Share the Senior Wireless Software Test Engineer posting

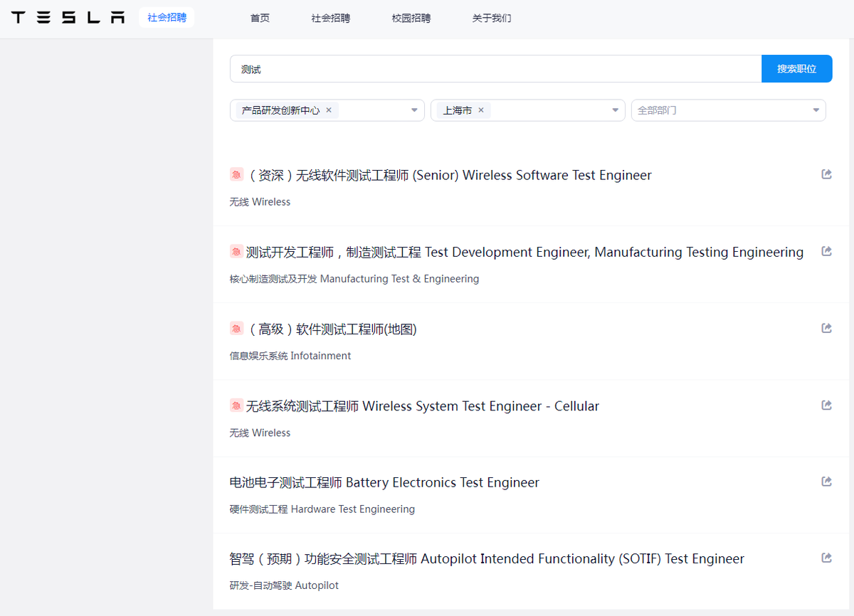pyautogui.click(x=826, y=174)
